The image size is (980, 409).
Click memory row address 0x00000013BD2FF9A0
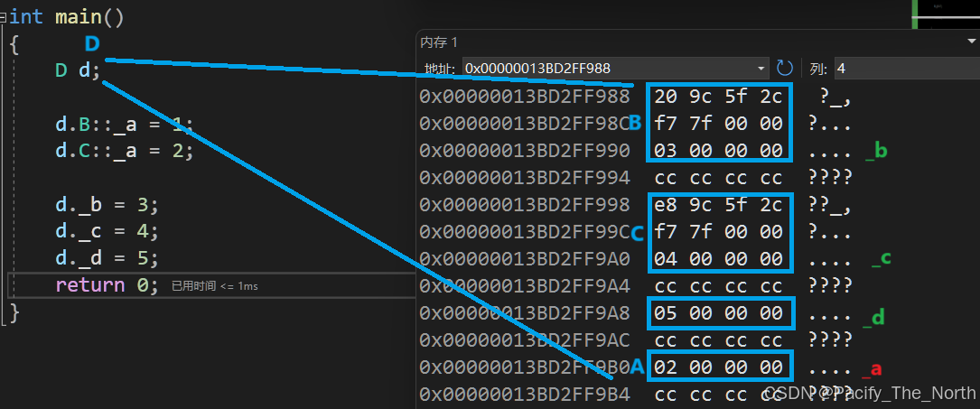pyautogui.click(x=525, y=258)
